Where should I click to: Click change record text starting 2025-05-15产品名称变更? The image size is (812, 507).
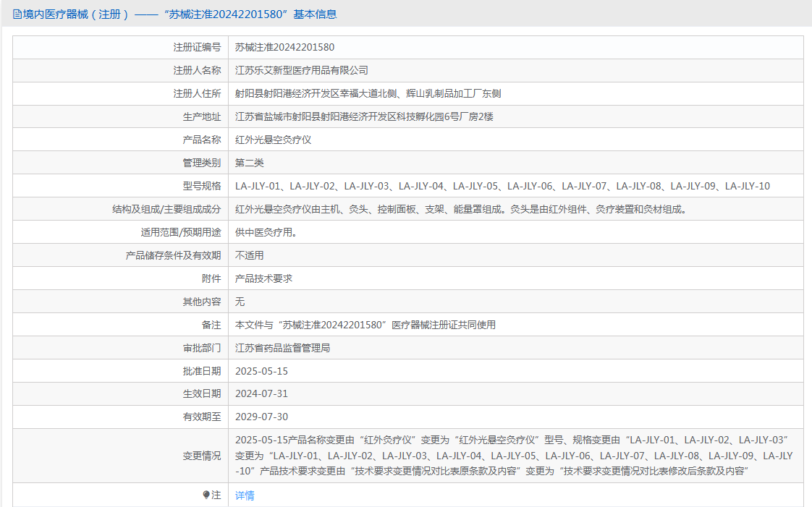tap(515, 455)
